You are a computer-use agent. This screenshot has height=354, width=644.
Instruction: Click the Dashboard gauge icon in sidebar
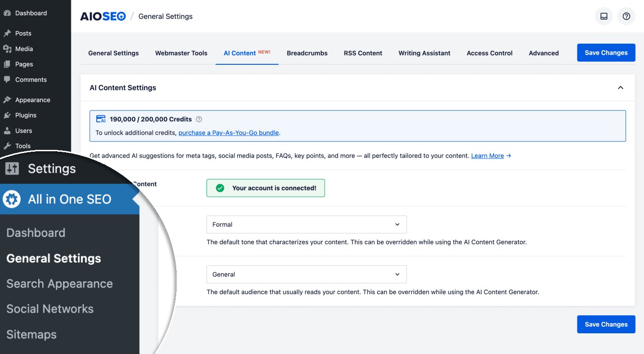click(7, 13)
